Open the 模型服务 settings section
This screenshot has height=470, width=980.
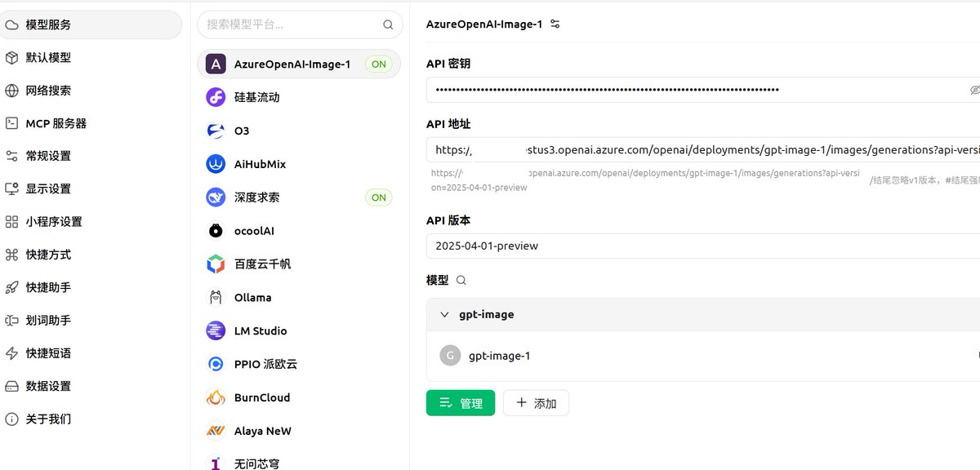91,24
